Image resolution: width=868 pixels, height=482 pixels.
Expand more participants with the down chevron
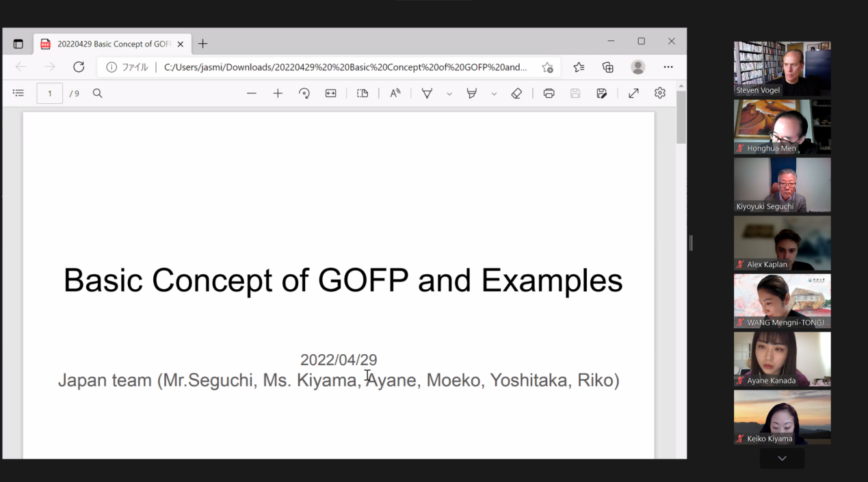click(782, 458)
